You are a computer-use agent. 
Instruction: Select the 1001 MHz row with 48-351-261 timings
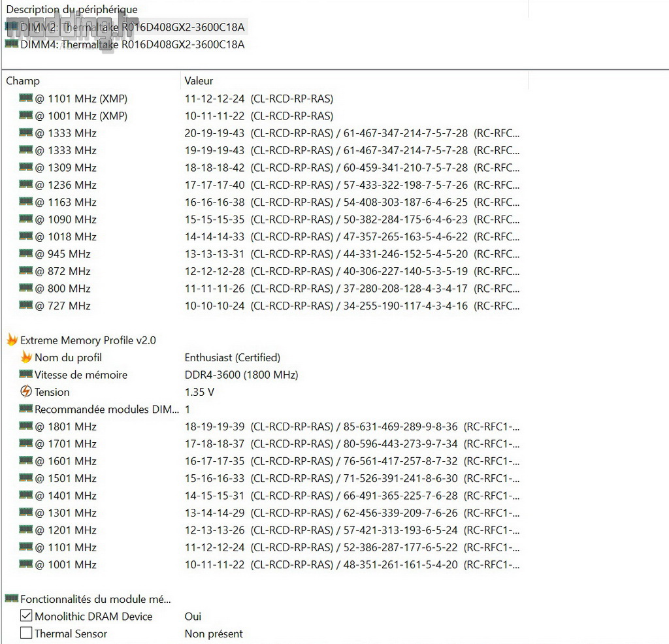coord(269,565)
